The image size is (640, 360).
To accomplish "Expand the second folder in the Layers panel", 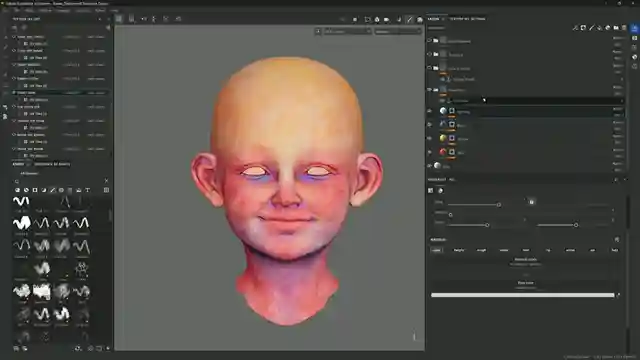I will [436, 54].
